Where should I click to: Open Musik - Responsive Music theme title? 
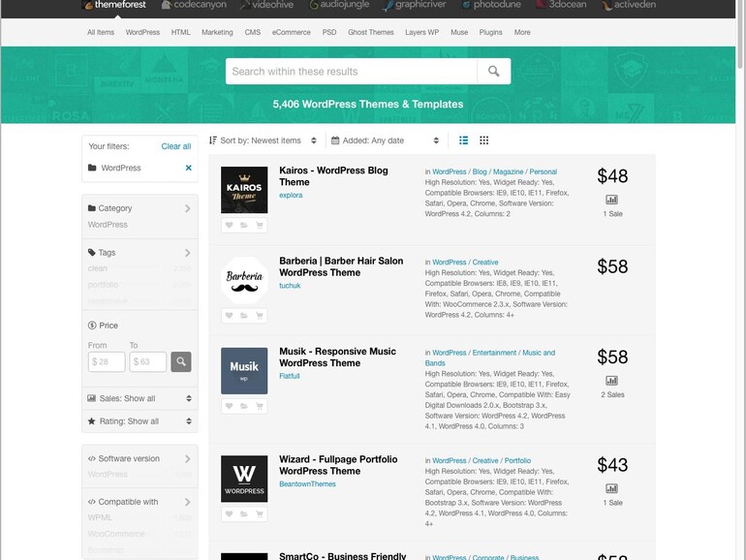tap(337, 358)
